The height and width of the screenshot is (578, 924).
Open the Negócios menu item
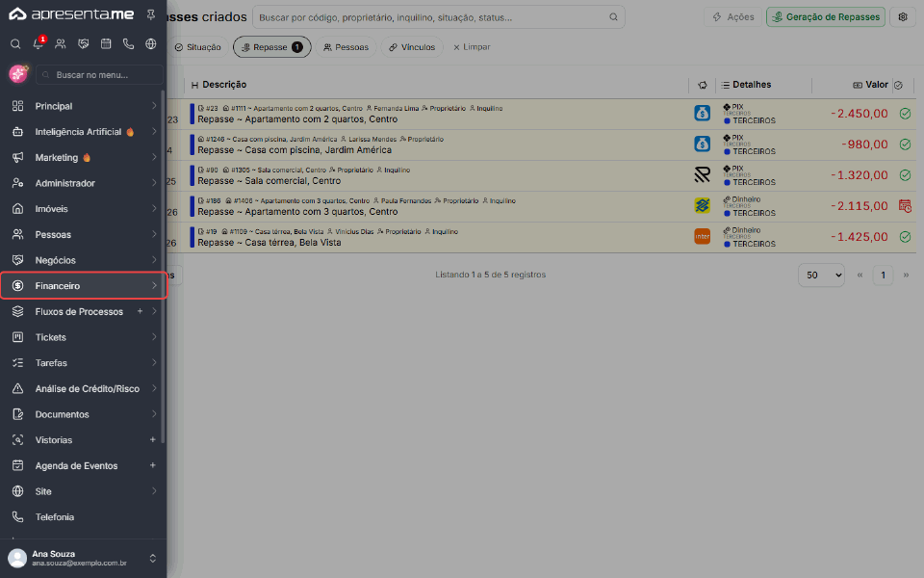click(x=84, y=260)
